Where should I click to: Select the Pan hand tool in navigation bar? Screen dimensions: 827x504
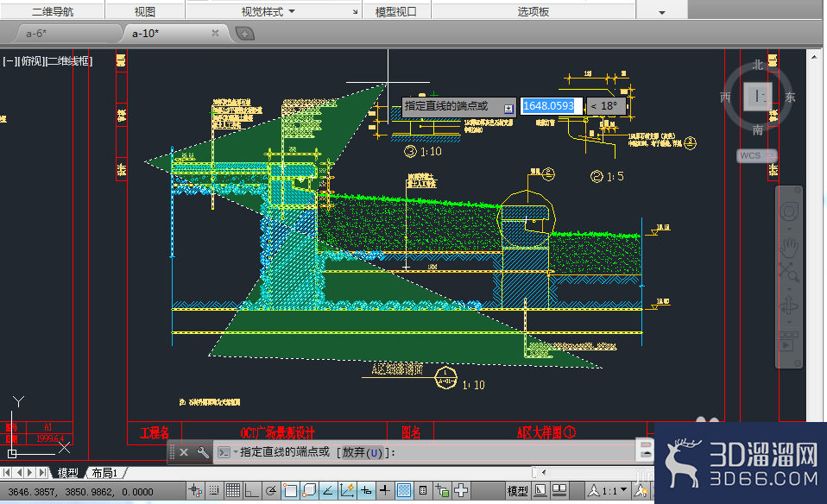pos(789,247)
